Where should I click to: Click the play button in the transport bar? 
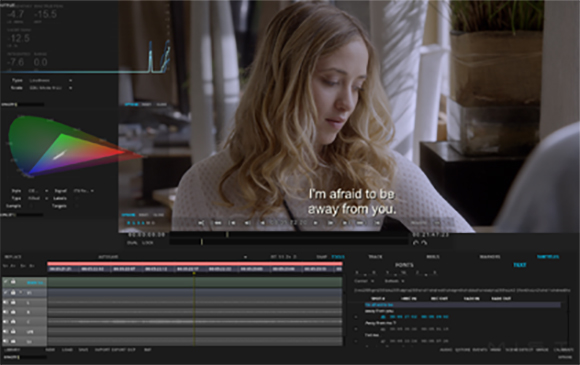click(316, 223)
